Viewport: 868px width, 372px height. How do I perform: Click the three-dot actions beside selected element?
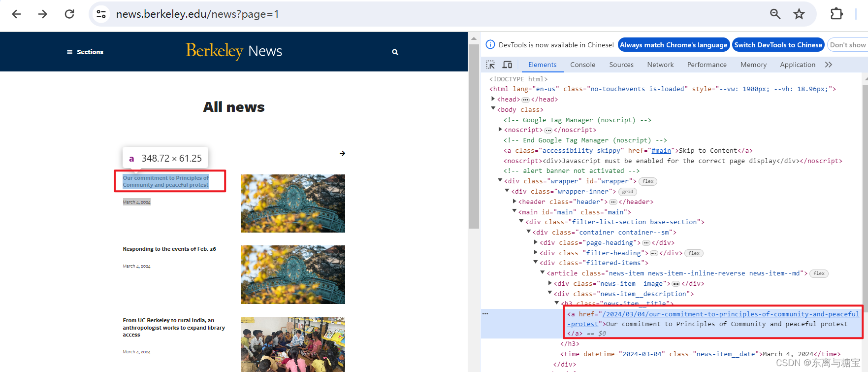(x=485, y=313)
